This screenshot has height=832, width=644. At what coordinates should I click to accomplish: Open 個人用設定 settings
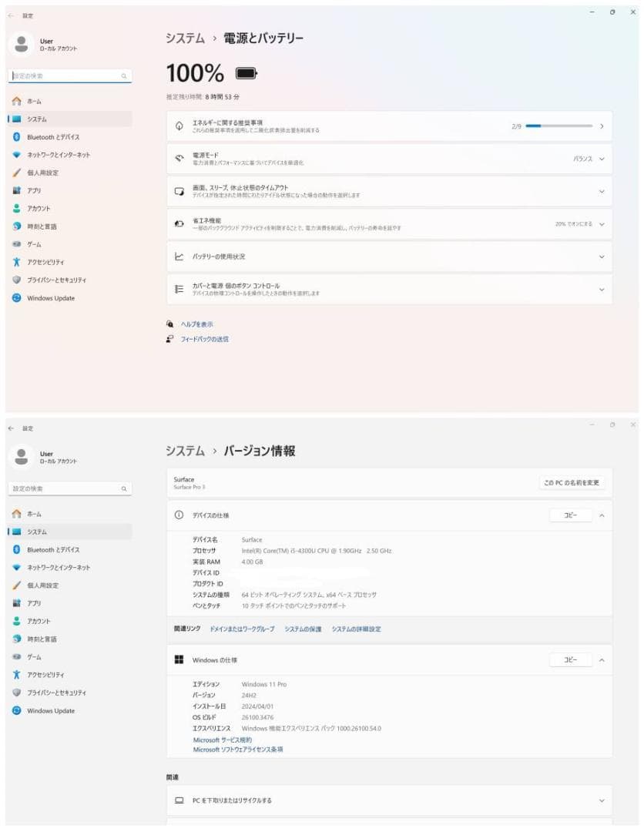[x=42, y=173]
